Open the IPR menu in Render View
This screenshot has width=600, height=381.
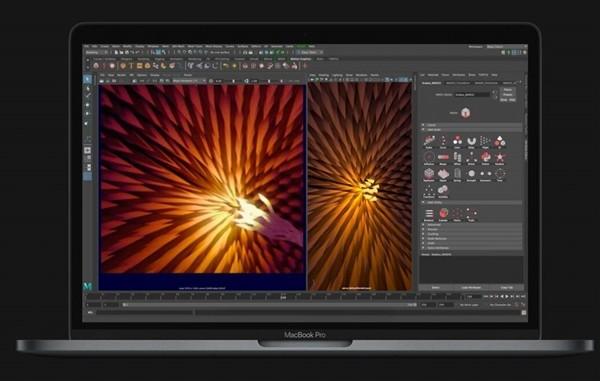click(132, 75)
